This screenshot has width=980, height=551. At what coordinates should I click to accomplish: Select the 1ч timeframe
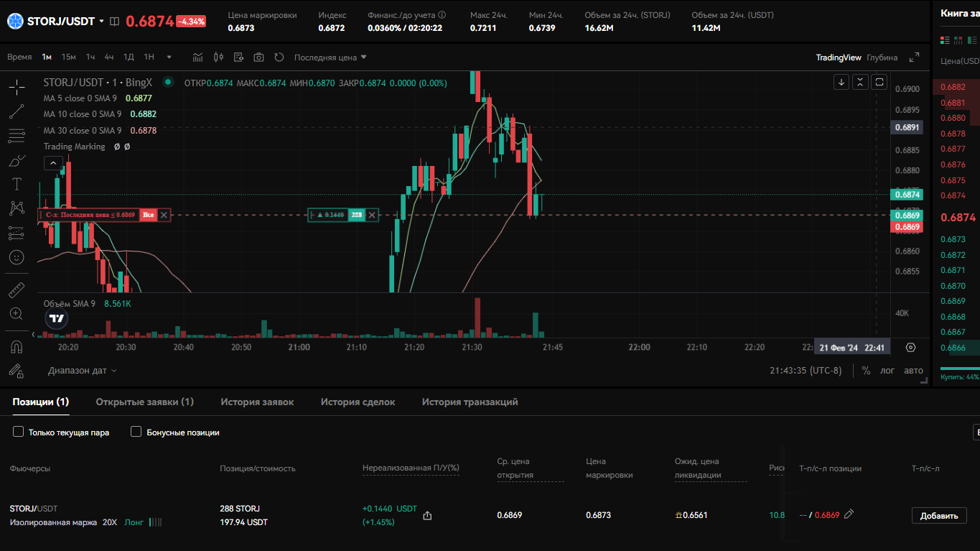90,57
